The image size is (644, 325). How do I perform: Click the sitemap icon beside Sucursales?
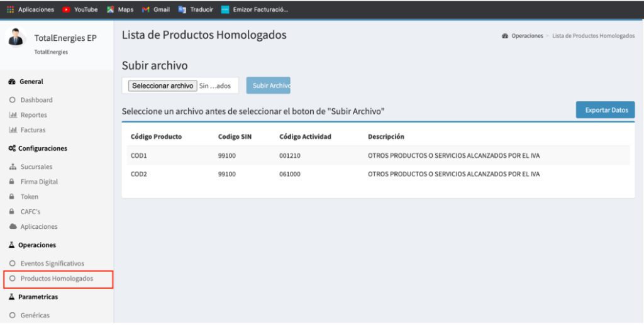(12, 167)
